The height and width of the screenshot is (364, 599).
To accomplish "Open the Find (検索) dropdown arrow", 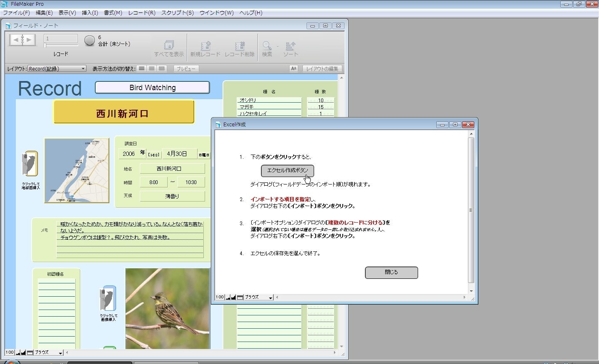I will pyautogui.click(x=277, y=46).
